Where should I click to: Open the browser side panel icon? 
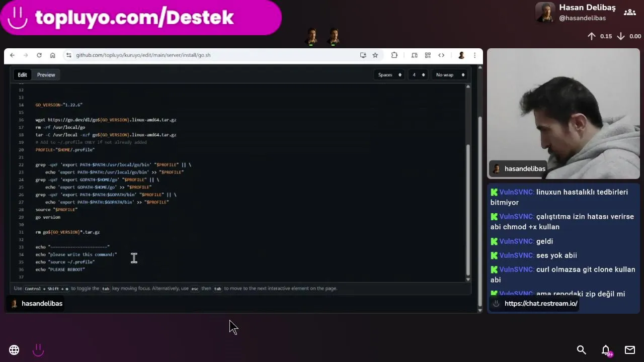click(415, 55)
